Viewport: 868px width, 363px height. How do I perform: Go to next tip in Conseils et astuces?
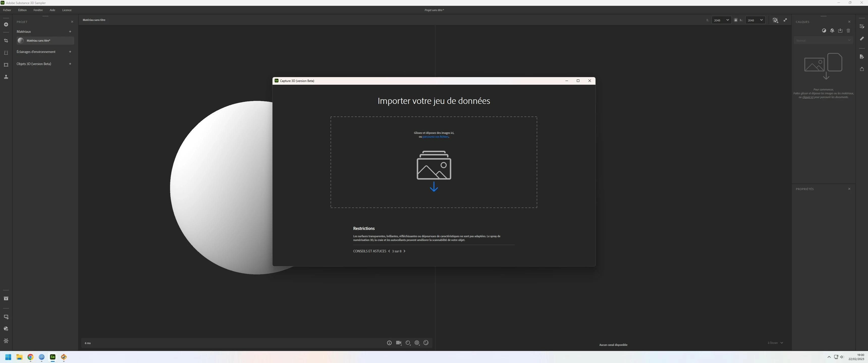click(x=404, y=251)
